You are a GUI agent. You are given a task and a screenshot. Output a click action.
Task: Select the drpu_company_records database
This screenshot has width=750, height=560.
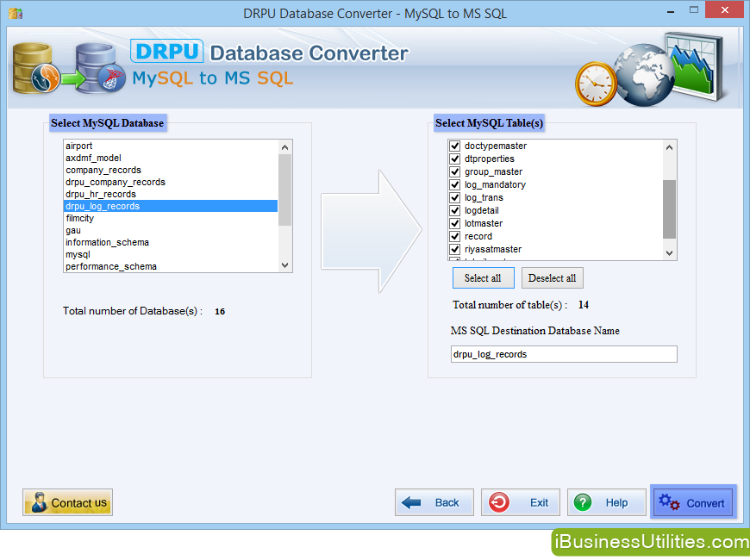click(x=171, y=182)
